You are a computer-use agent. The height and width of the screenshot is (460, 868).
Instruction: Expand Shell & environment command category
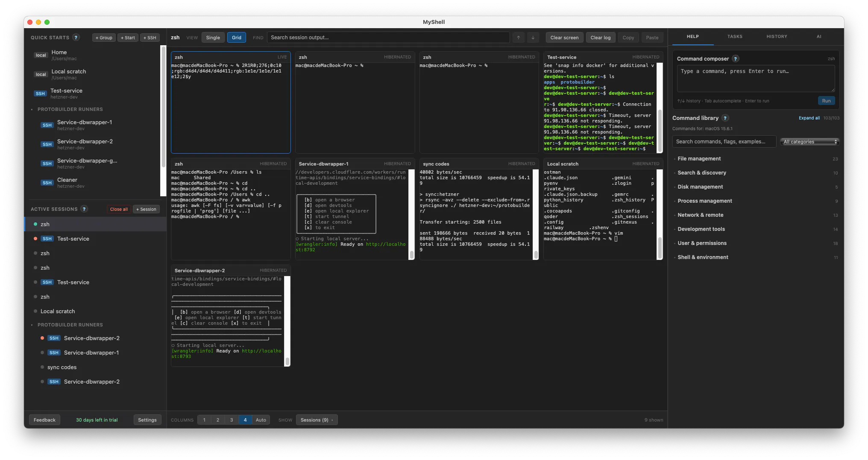tap(756, 257)
